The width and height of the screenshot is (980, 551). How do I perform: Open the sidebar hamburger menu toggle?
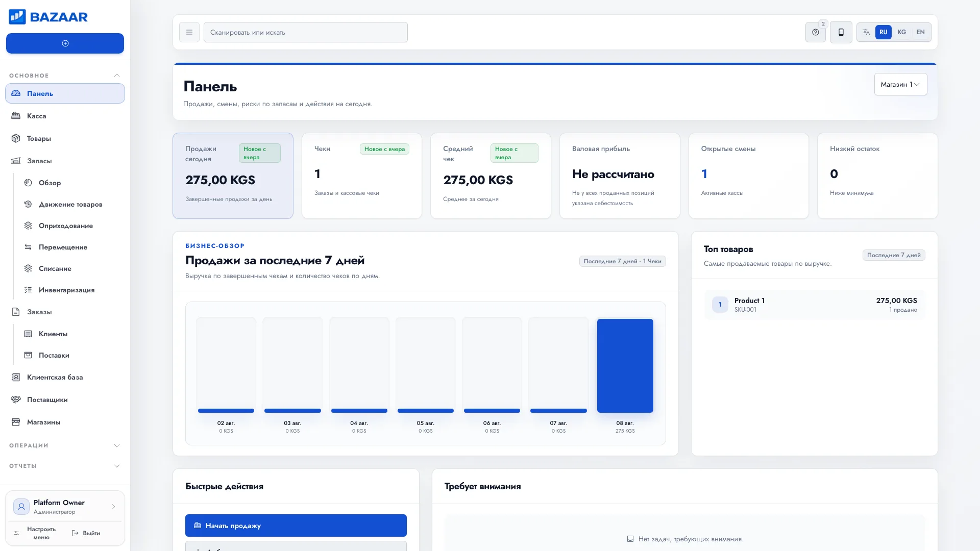[189, 32]
